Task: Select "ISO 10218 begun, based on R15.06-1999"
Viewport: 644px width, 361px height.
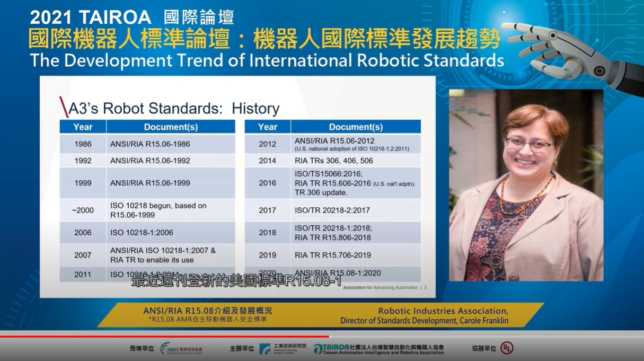Action: (x=171, y=210)
